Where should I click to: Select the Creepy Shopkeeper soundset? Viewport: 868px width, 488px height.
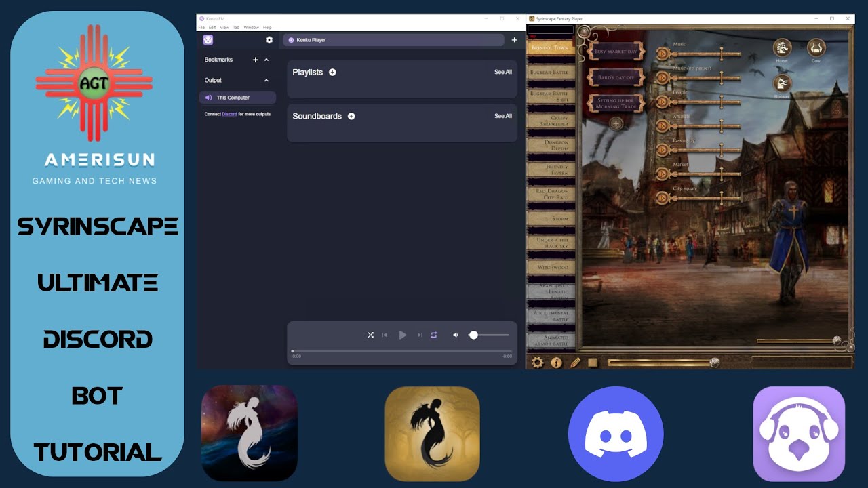click(551, 121)
